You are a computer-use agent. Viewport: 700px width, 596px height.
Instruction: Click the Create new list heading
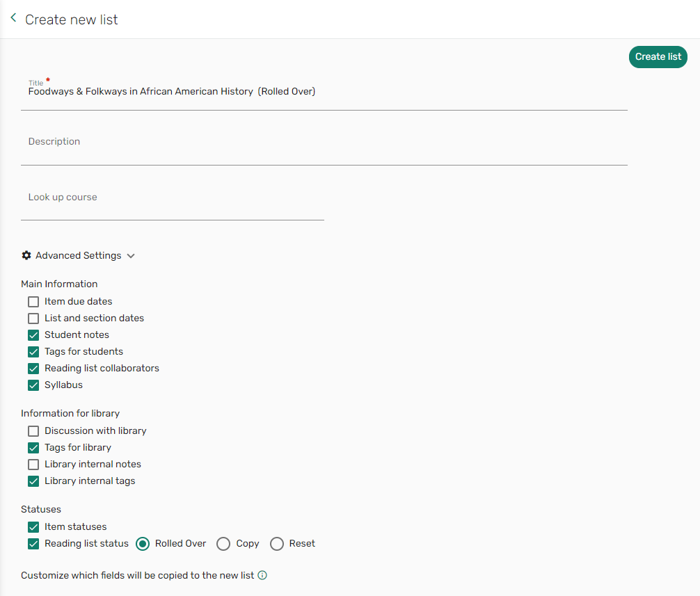click(x=72, y=19)
